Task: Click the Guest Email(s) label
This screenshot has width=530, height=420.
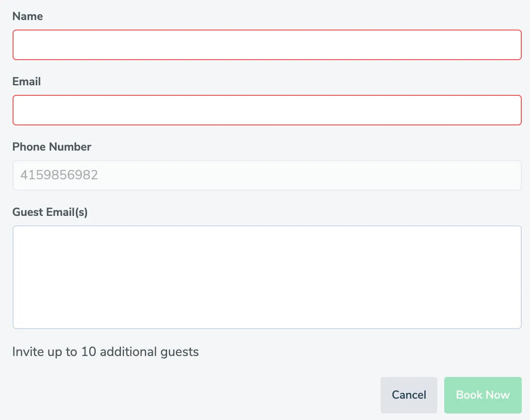Action: pyautogui.click(x=50, y=212)
